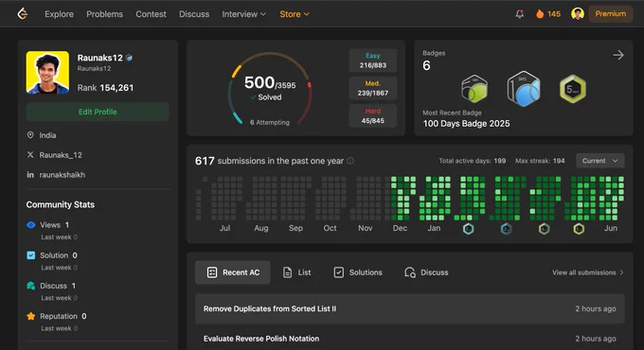Open the raunakshaikh LinkedIn link
The image size is (644, 350).
click(62, 175)
